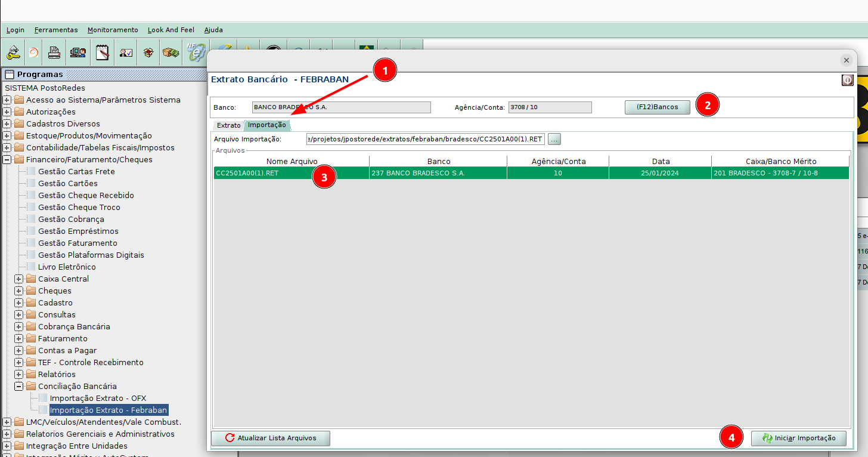Open Importação Extrato - OFX tree item
Viewport: 868px width, 457px height.
click(98, 399)
